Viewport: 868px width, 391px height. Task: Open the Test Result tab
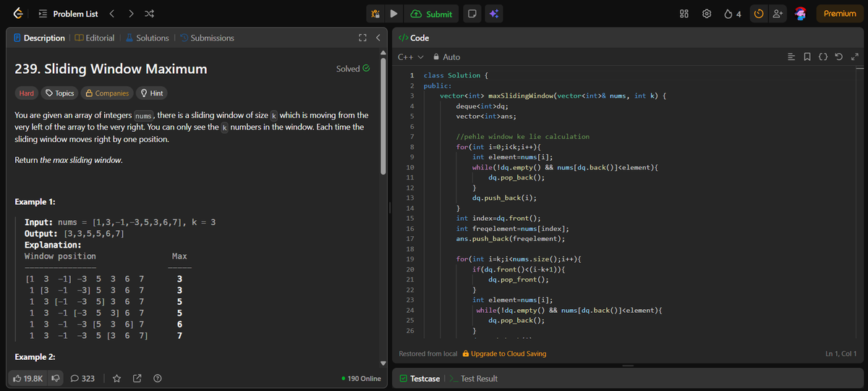click(x=473, y=379)
